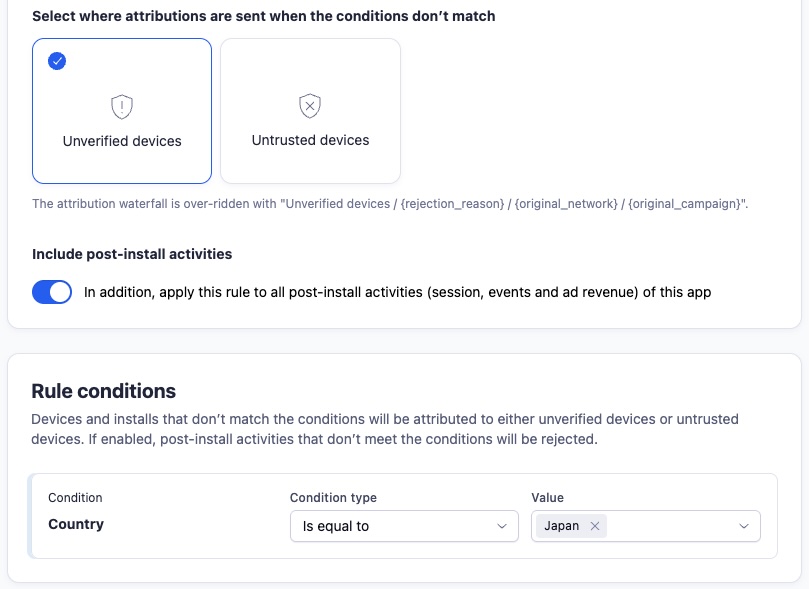The height and width of the screenshot is (589, 809).
Task: Click the chevron arrow in the Value field
Action: coord(743,526)
